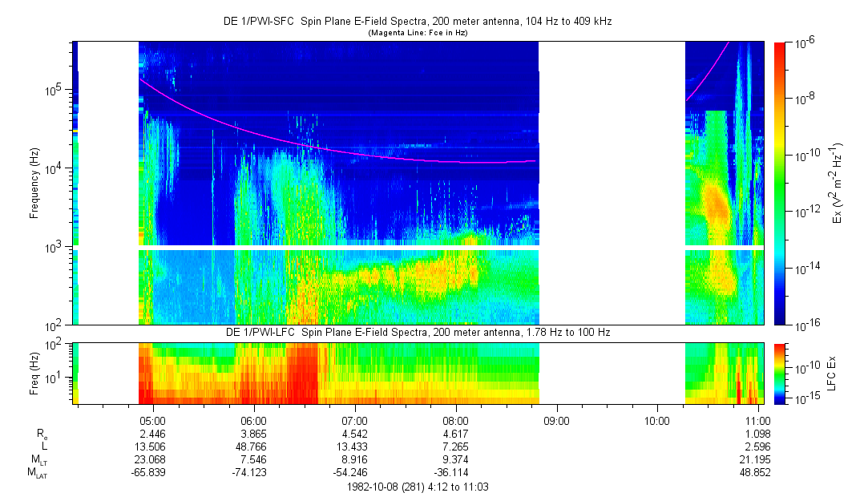
Task: Select the 10:00 time axis label
Action: 657,420
